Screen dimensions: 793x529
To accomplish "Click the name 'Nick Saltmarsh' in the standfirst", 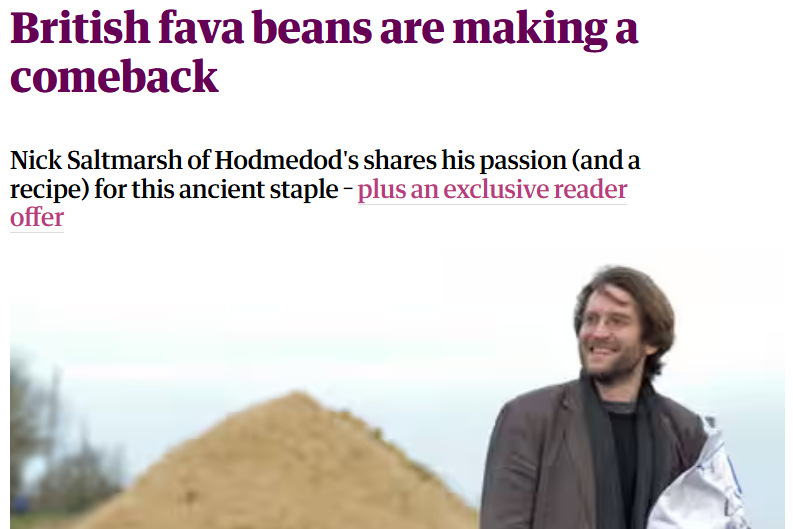I will point(96,160).
